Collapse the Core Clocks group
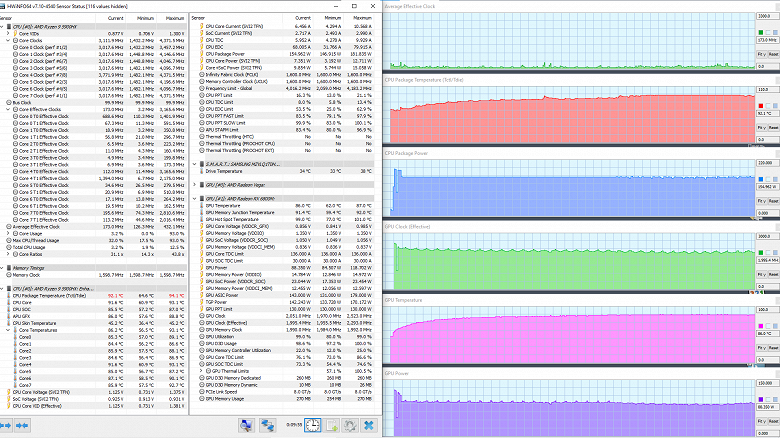 9,39
